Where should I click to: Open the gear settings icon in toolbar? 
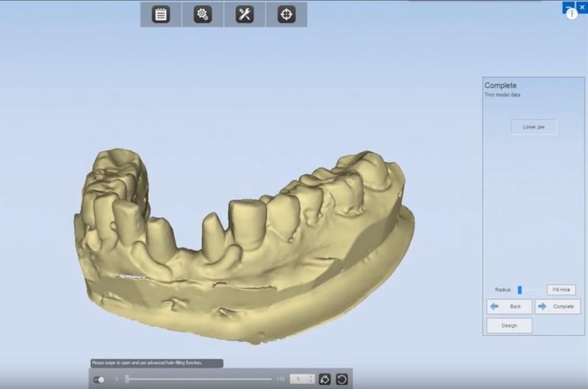pos(203,14)
